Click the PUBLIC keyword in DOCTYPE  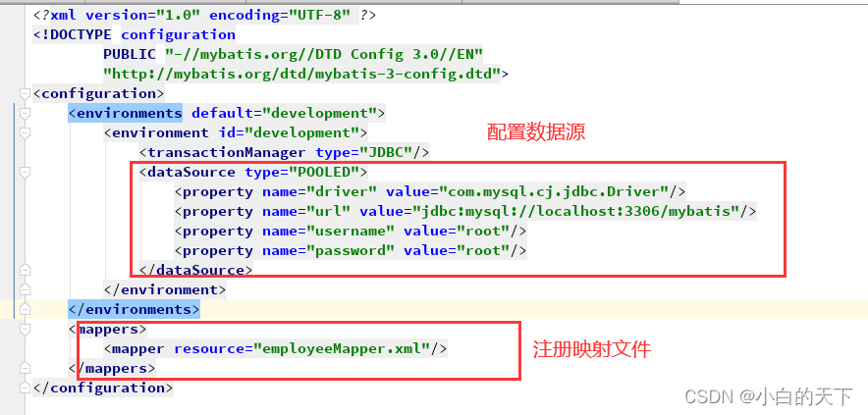click(130, 54)
